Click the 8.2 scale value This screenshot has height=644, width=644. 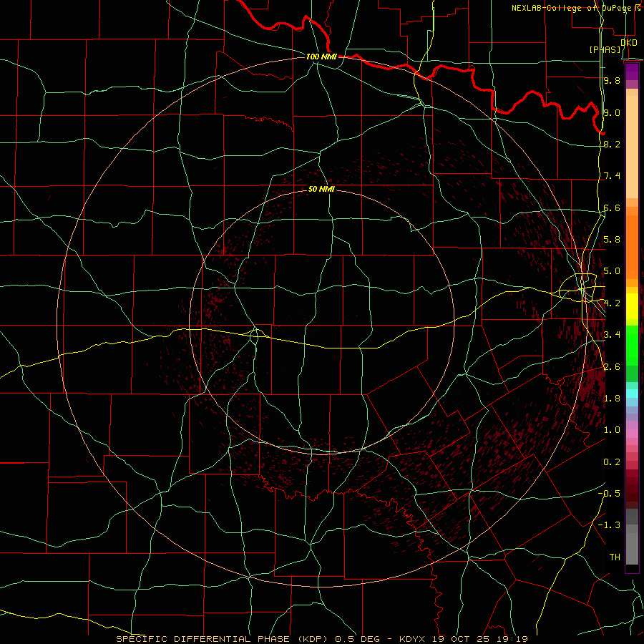612,144
